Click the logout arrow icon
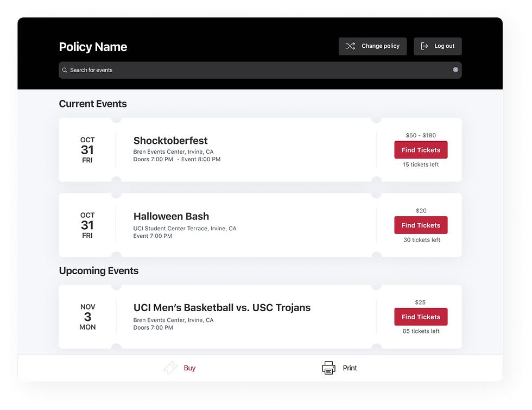532x410 pixels. click(x=425, y=46)
